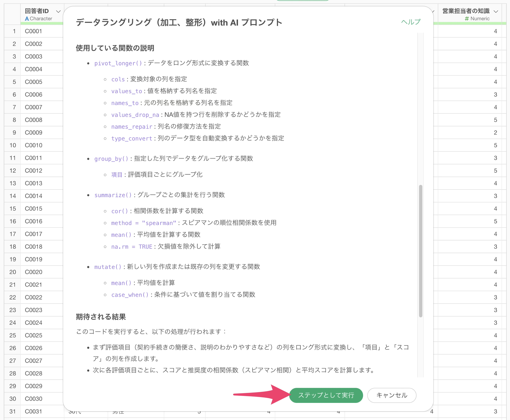Select the 営業担当者の知識 column header

coord(466,11)
